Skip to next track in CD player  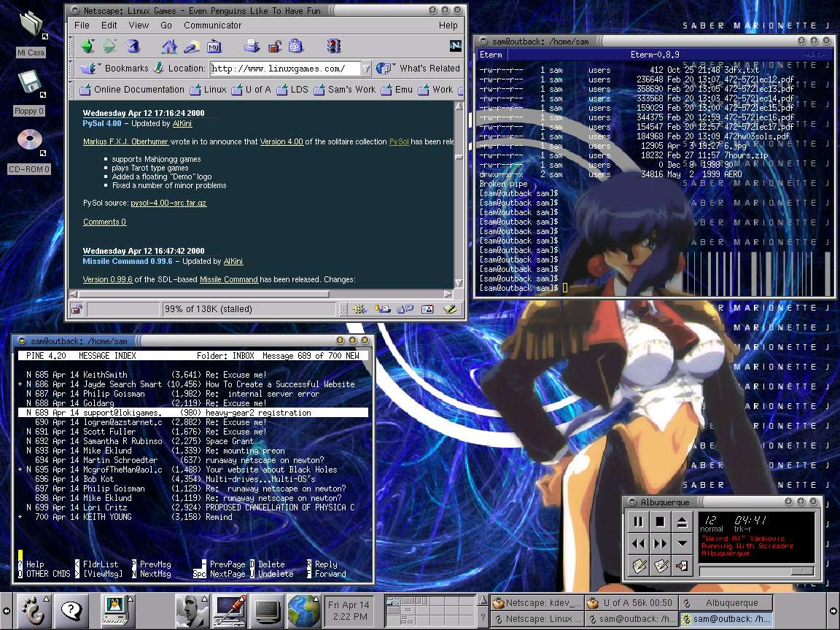coord(660,543)
